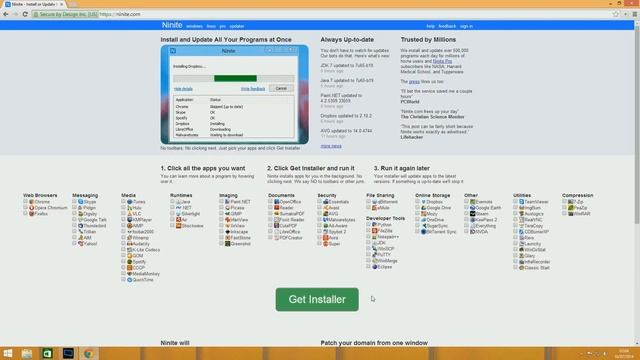Click the Firefox app icon

31,213
